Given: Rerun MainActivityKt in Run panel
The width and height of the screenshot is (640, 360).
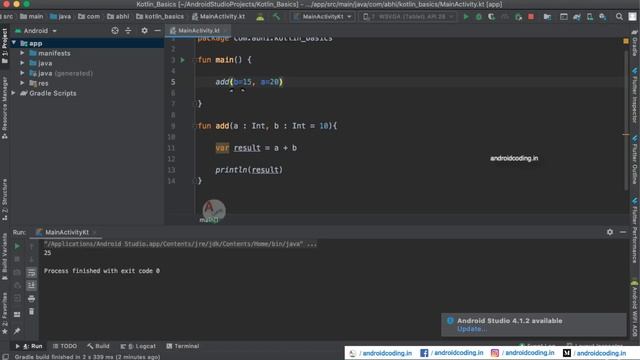Looking at the screenshot, I should click(x=17, y=246).
